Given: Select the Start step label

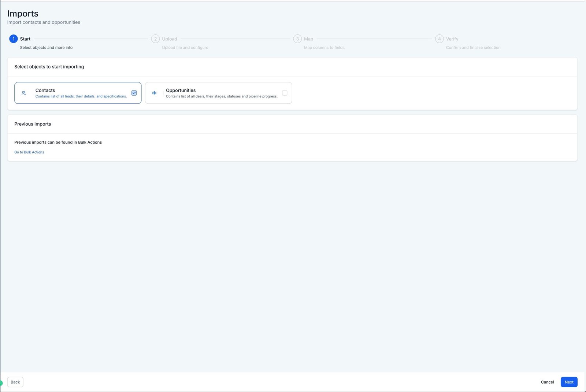Looking at the screenshot, I should click(x=25, y=39).
